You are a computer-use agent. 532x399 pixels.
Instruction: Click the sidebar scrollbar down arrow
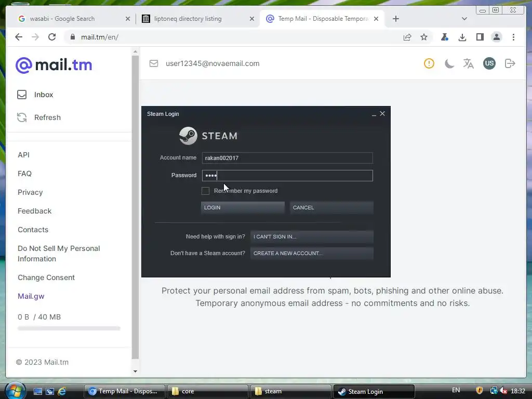tap(135, 371)
